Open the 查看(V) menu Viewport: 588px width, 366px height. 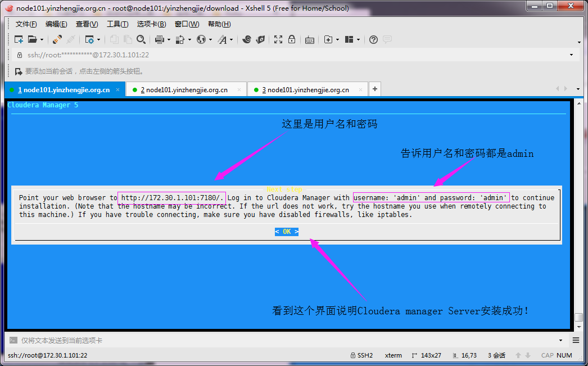click(87, 24)
